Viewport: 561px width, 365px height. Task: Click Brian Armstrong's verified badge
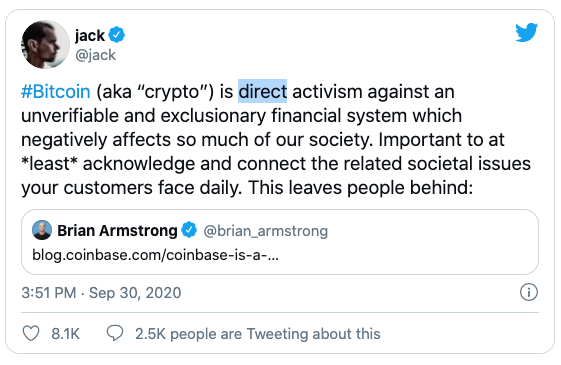(189, 230)
